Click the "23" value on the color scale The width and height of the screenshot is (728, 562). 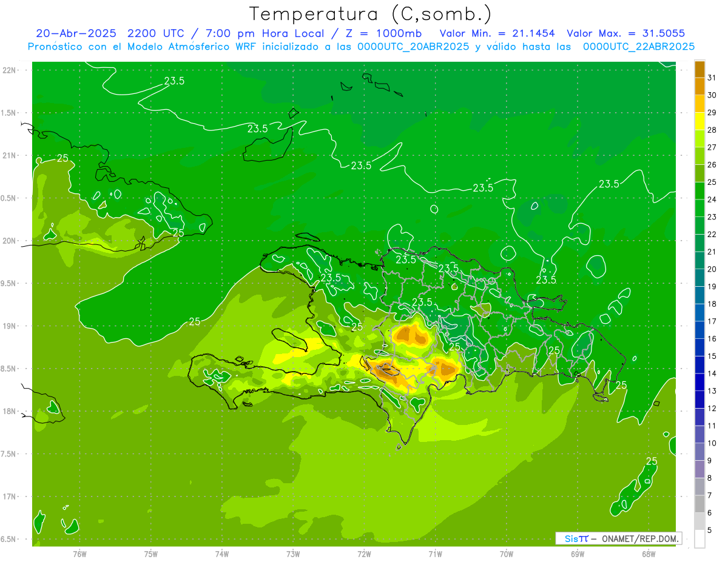(x=712, y=217)
